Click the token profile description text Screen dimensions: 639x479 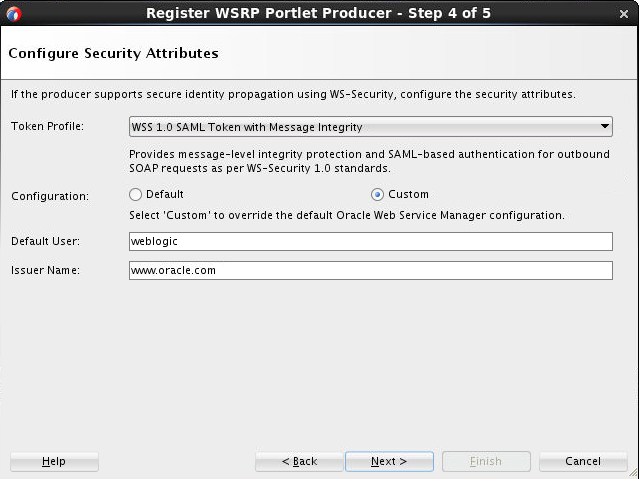(x=370, y=161)
